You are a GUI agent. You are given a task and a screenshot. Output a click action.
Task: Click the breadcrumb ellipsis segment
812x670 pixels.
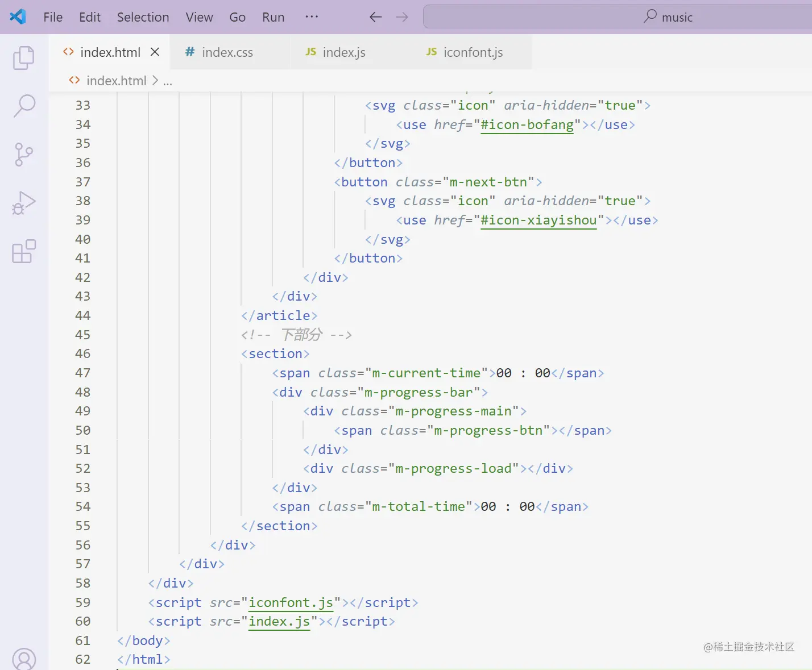coord(168,81)
